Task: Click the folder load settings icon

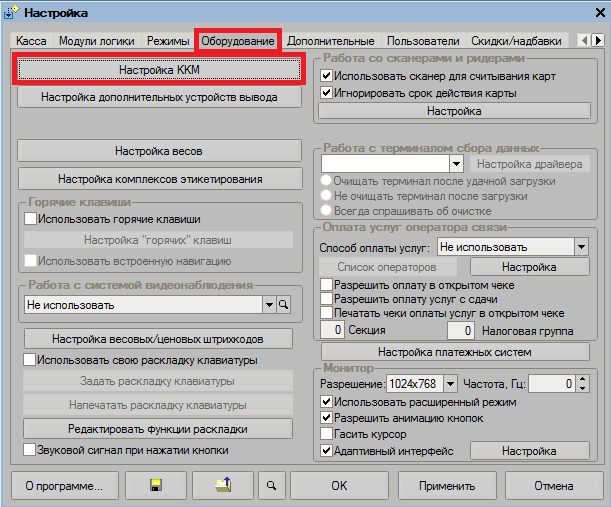Action: [x=222, y=486]
